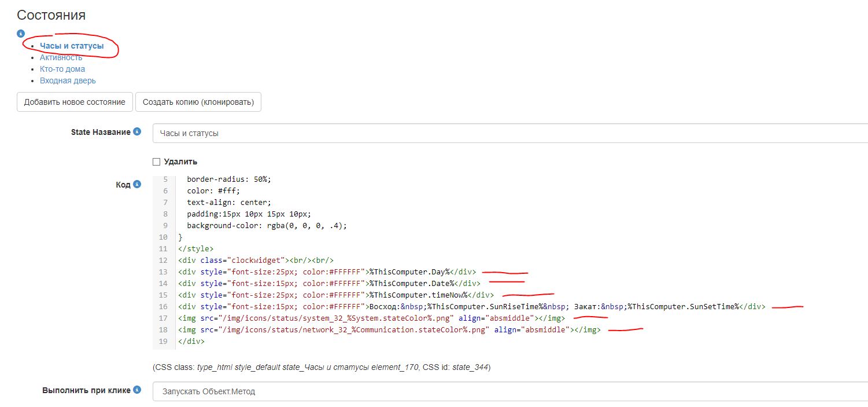Click code line 18 network icon img tag
The image size is (868, 407).
[x=389, y=329]
